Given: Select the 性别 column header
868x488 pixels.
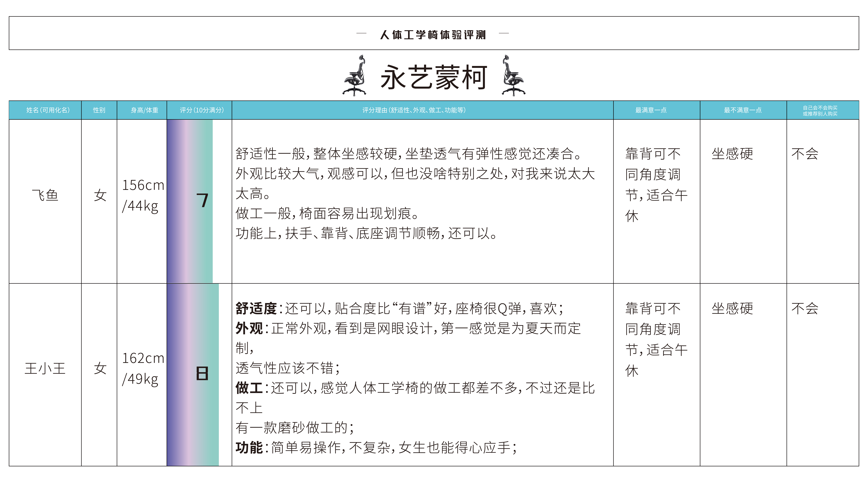Looking at the screenshot, I should click(99, 110).
